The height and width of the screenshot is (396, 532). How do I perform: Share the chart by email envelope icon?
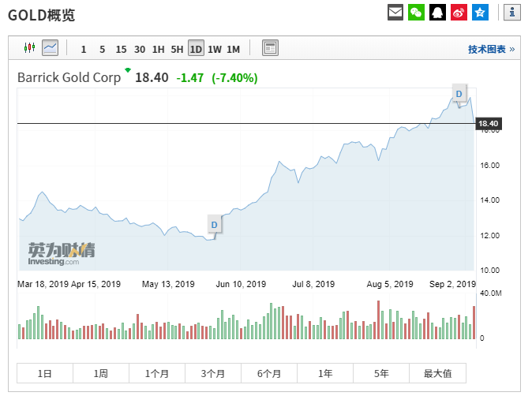(x=395, y=13)
